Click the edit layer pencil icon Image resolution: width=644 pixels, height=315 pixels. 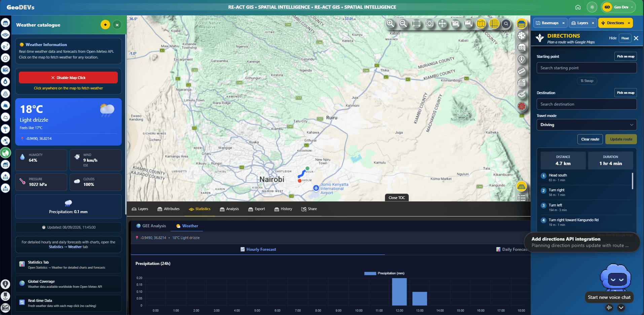coord(522,94)
